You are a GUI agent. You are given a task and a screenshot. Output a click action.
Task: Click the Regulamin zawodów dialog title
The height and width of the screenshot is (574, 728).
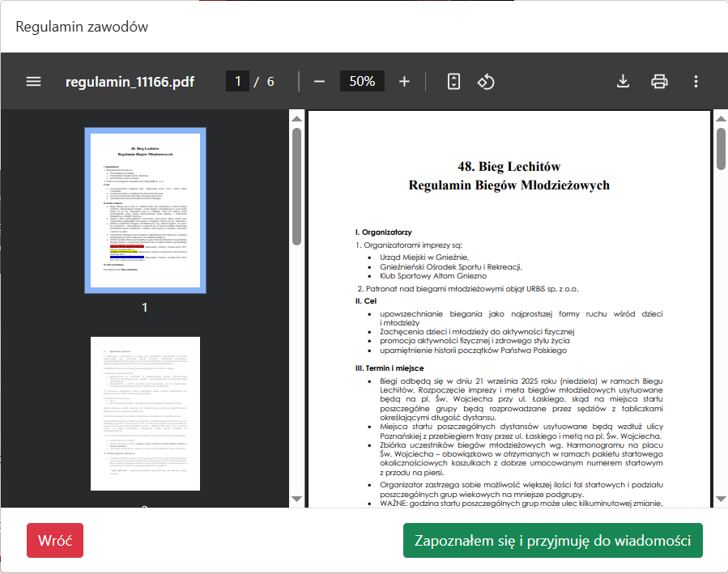tap(82, 27)
